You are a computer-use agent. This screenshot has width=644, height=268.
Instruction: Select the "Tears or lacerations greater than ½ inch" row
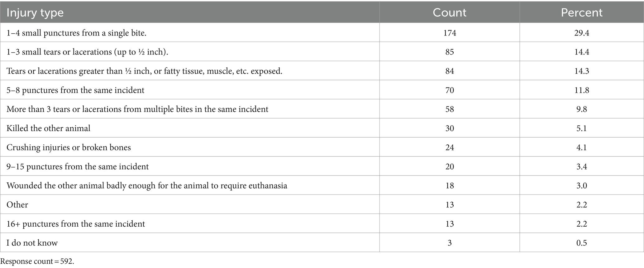click(144, 71)
